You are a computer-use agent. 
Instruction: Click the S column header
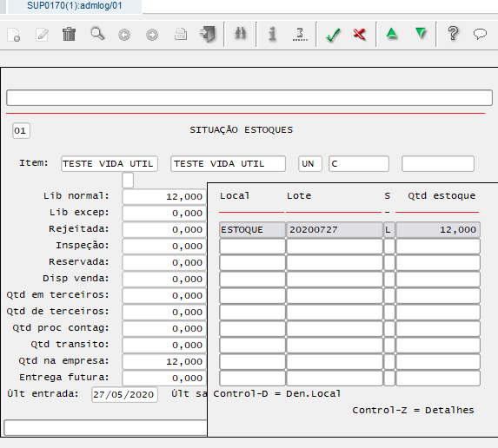(387, 195)
